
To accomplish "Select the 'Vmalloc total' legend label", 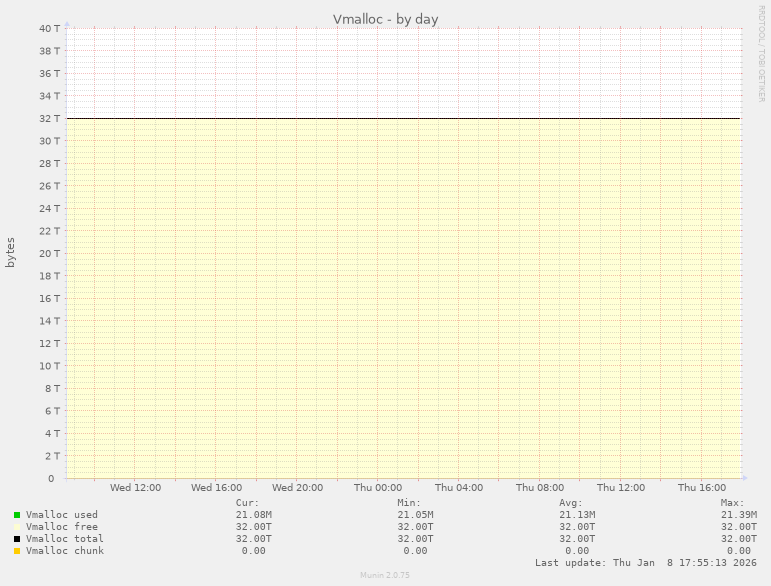I will [65, 539].
